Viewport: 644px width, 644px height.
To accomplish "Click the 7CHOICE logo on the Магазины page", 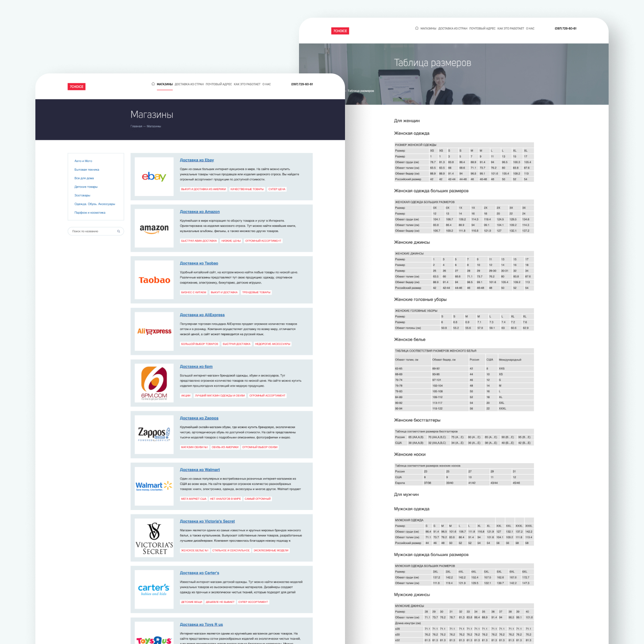I will click(77, 87).
